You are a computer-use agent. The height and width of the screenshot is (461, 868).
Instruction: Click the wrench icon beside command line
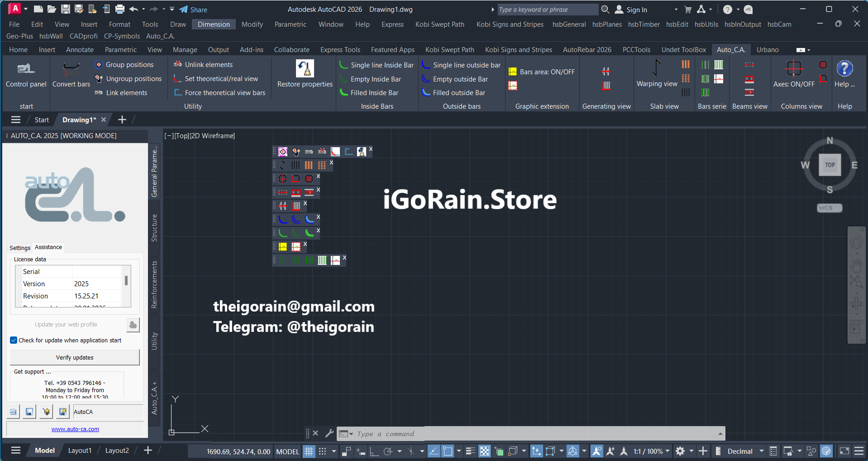tap(329, 433)
